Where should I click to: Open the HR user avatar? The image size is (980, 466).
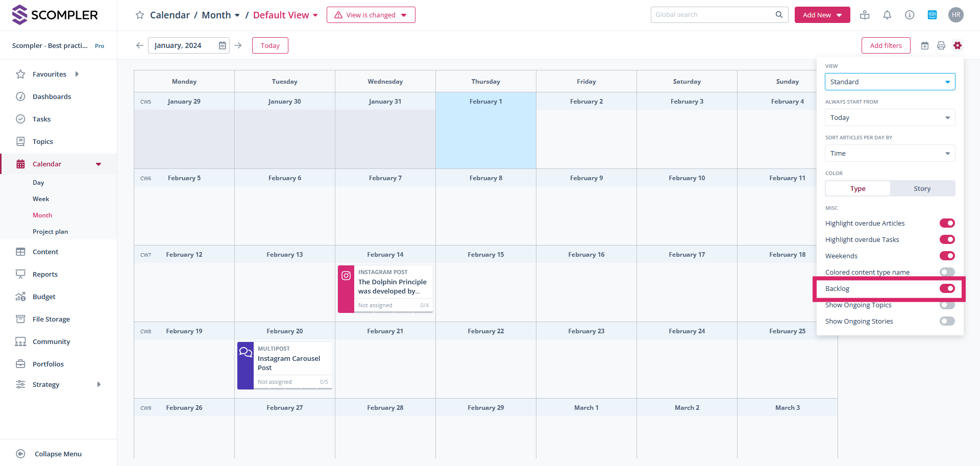[x=955, y=15]
